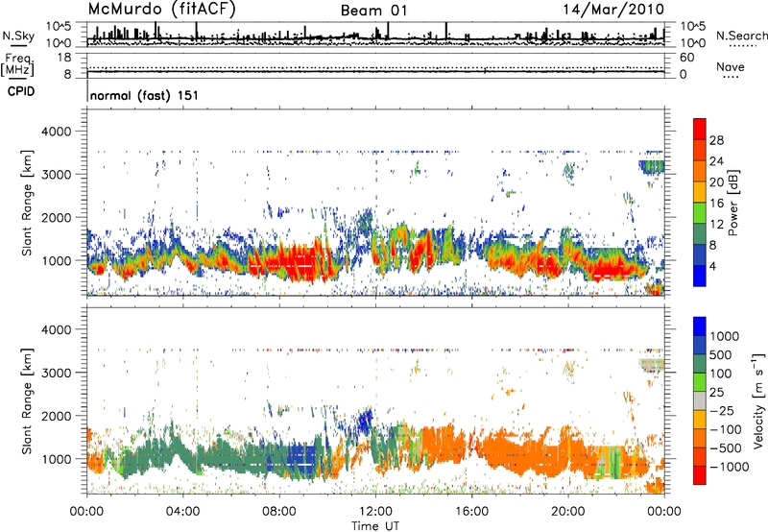Pick the light green 12–16 dB Power segment
The width and height of the screenshot is (768, 532).
[x=700, y=214]
